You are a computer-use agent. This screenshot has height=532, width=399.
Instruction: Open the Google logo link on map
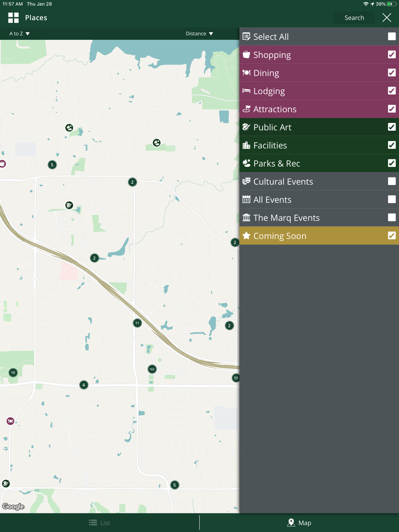tap(14, 506)
